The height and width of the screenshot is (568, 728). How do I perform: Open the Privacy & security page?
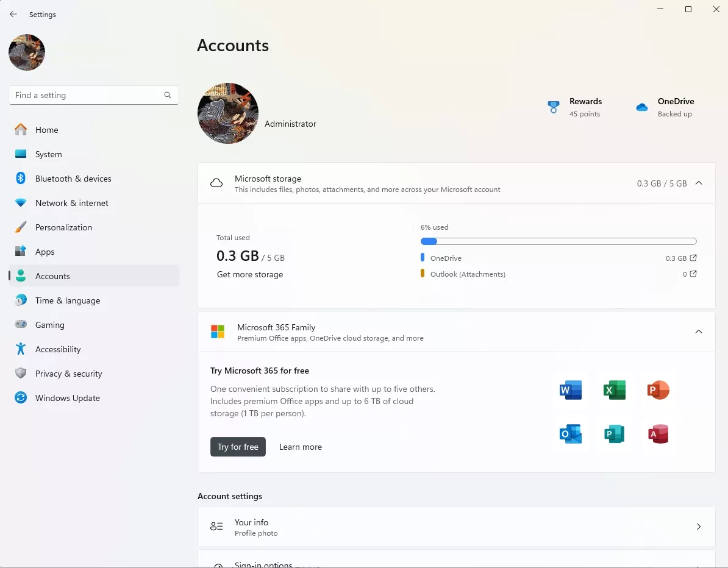[94, 374]
